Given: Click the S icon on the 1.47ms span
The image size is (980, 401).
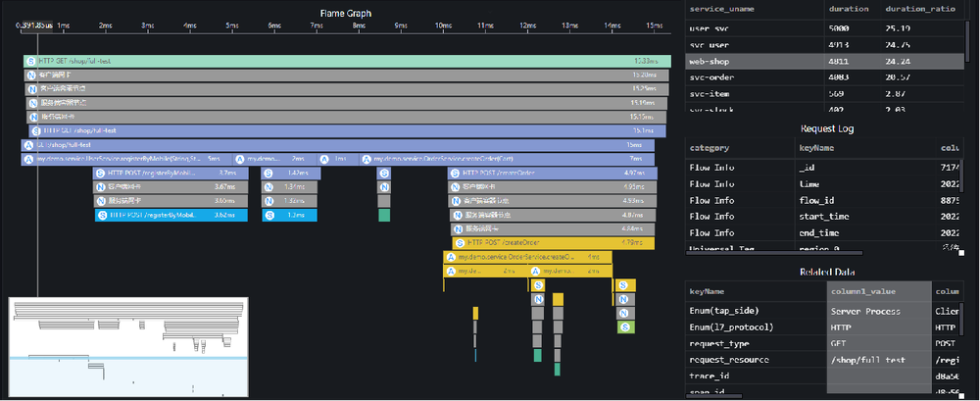Looking at the screenshot, I should tap(269, 173).
